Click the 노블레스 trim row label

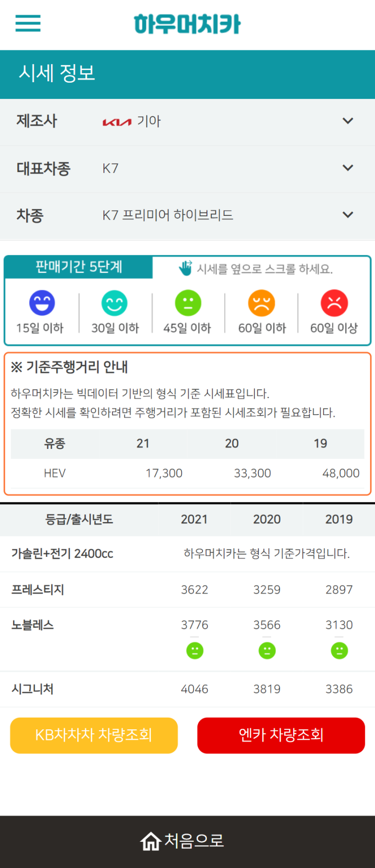[32, 625]
